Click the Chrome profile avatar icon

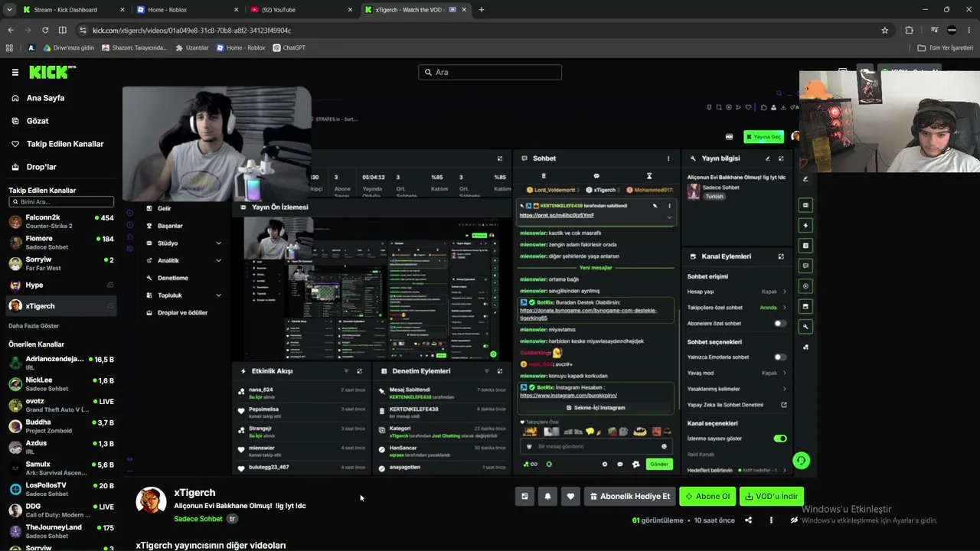click(952, 30)
